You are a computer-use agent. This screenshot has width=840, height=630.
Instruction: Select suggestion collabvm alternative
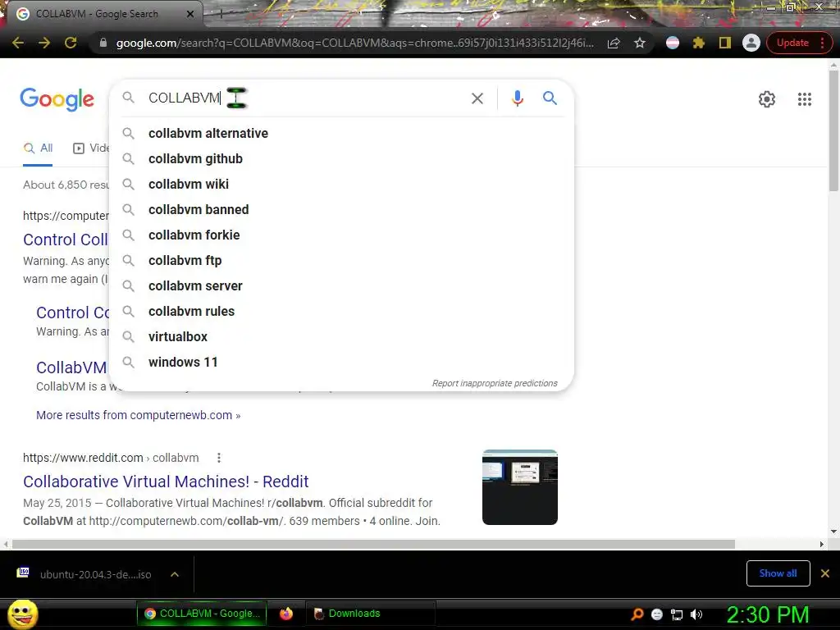click(x=341, y=134)
